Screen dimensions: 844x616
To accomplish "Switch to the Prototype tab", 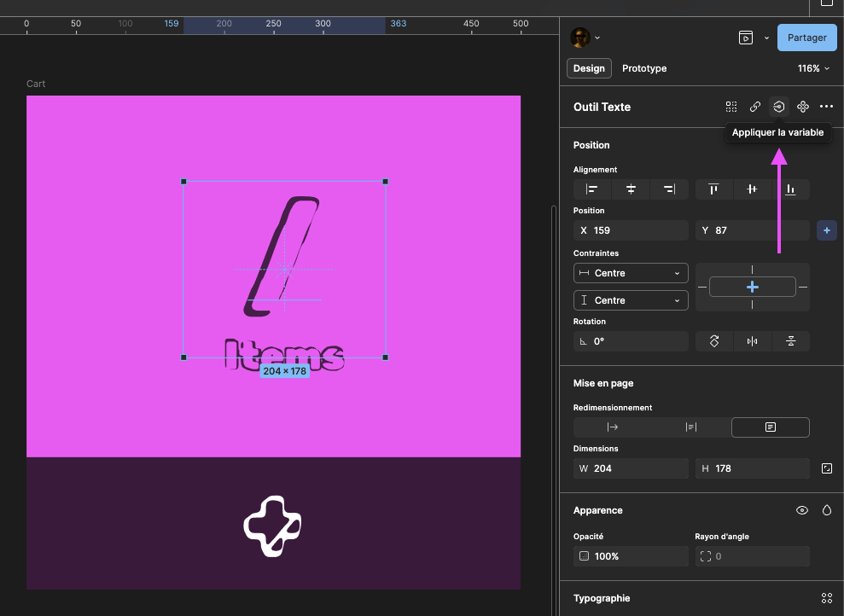I will 644,68.
